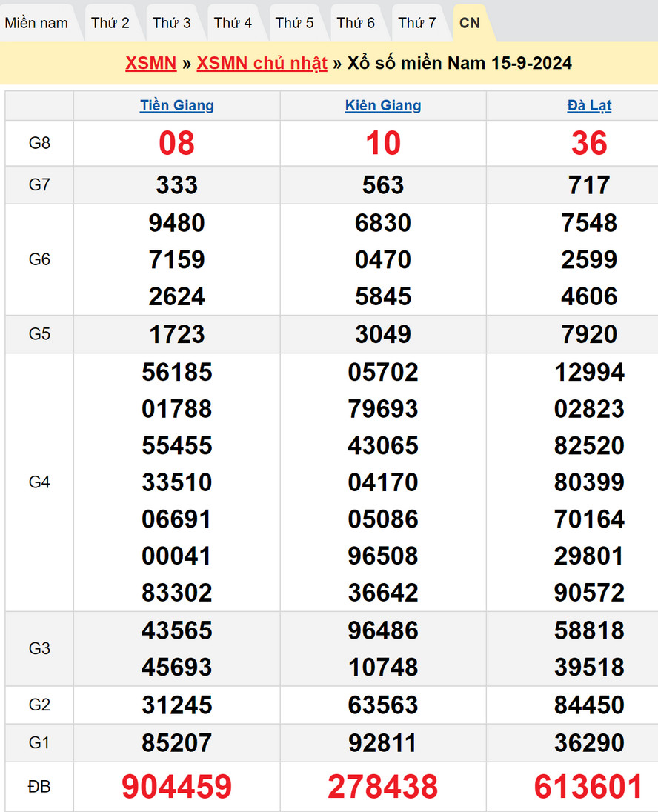
Task: Open the Tiền Giang province link
Action: point(177,105)
